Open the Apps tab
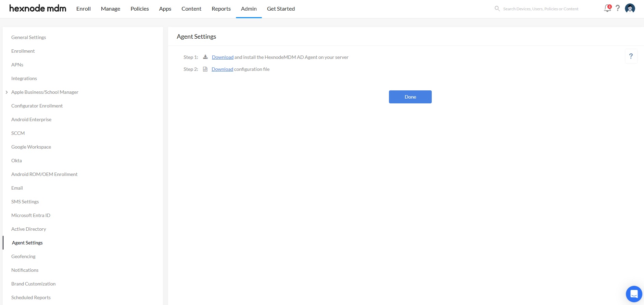 165,9
